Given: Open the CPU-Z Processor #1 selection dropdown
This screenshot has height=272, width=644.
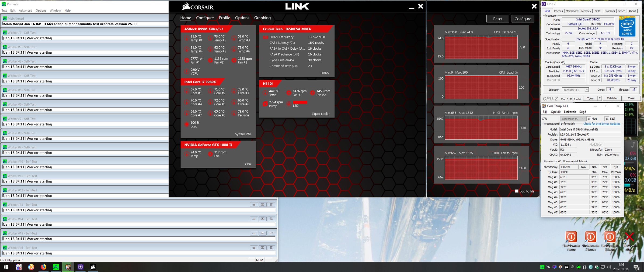Looking at the screenshot, I should (x=575, y=90).
